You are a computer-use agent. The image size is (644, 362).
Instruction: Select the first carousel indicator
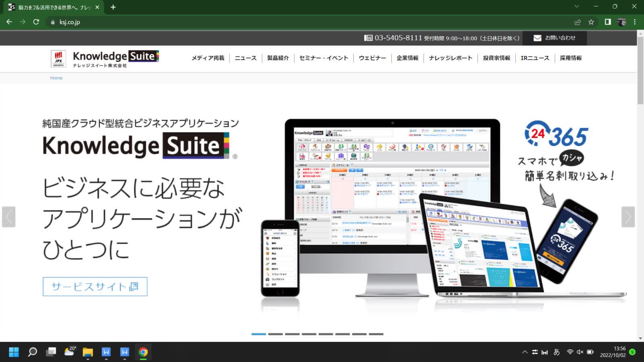(x=259, y=334)
